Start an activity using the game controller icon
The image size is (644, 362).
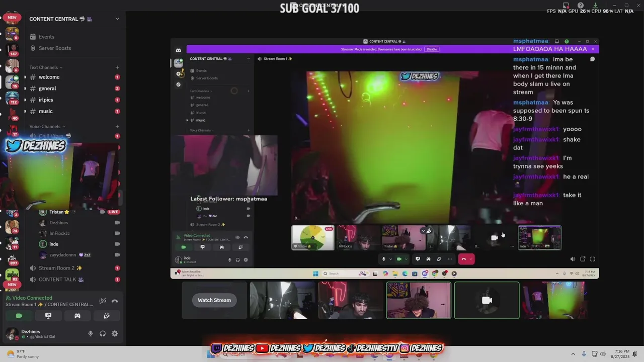(77, 316)
